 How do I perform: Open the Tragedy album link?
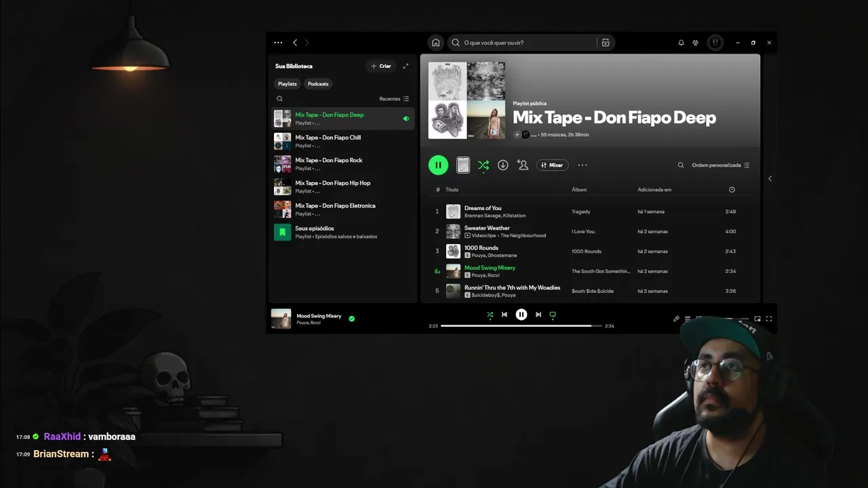pos(581,211)
